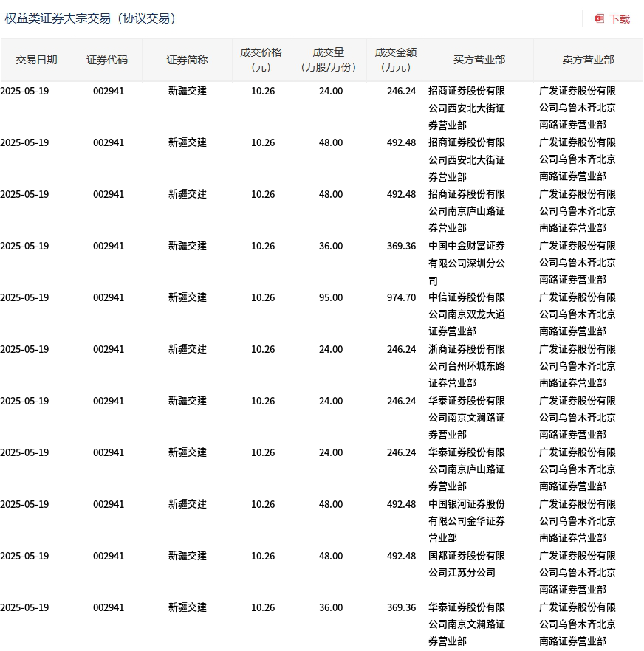This screenshot has height=651, width=644.
Task: Select seller 广发证券 cell in the 中信证券 row
Action: click(578, 314)
